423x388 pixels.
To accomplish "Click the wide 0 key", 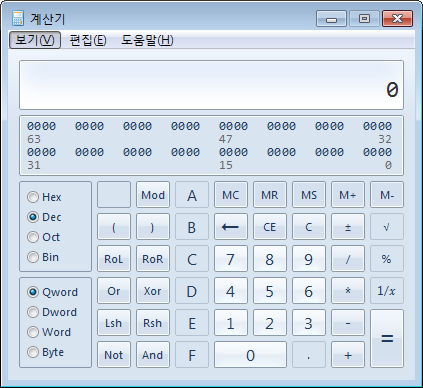I will (250, 355).
